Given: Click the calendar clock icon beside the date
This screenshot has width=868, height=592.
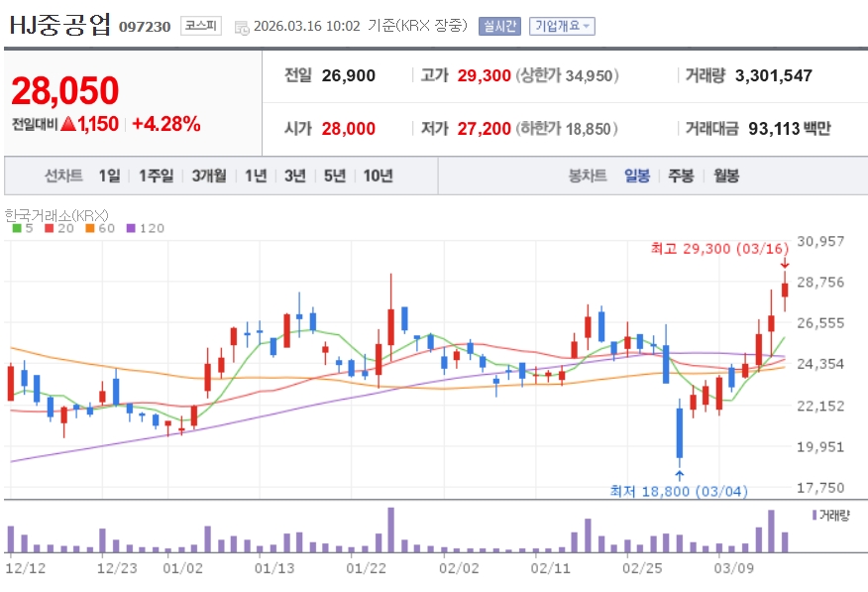Looking at the screenshot, I should pos(242,27).
